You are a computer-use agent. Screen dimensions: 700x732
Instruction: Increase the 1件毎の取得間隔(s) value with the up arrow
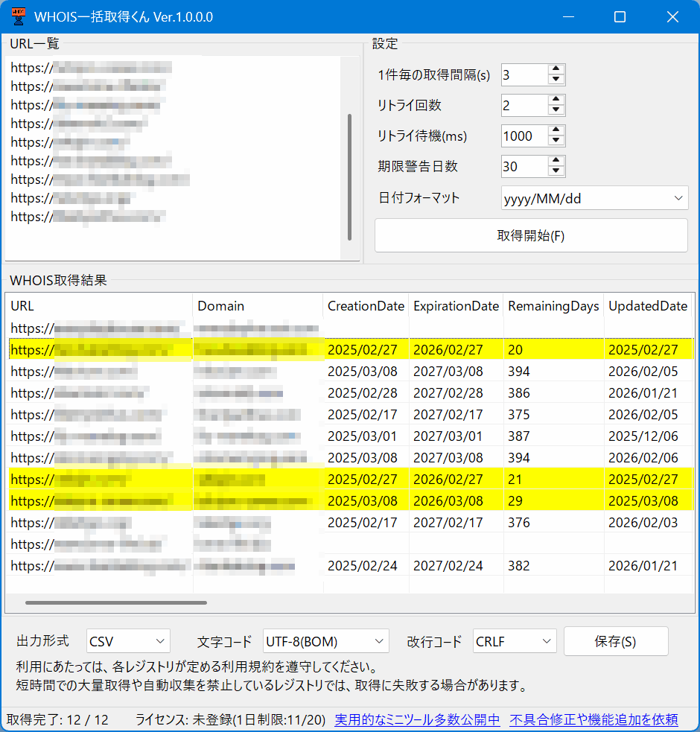556,70
